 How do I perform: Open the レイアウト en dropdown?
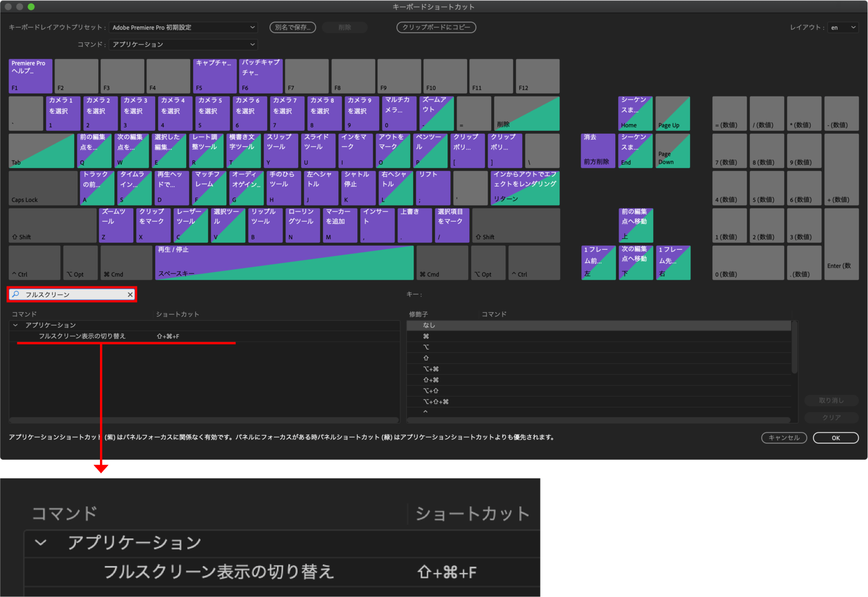pos(843,28)
